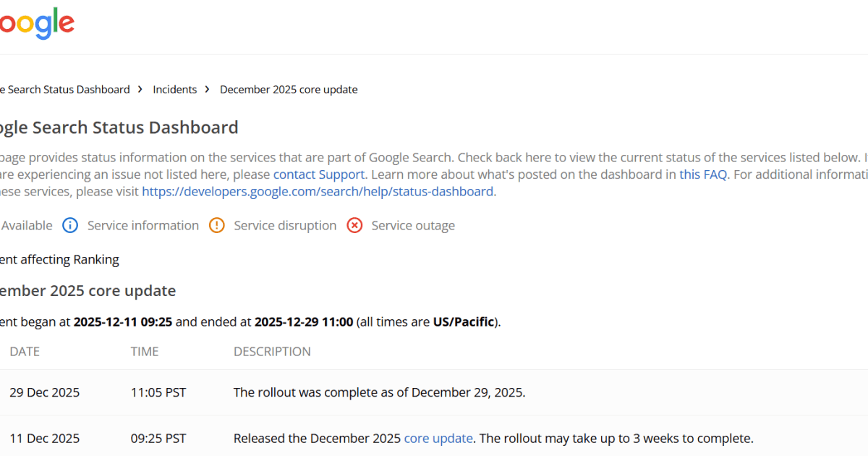Click the this FAQ link

click(x=702, y=174)
